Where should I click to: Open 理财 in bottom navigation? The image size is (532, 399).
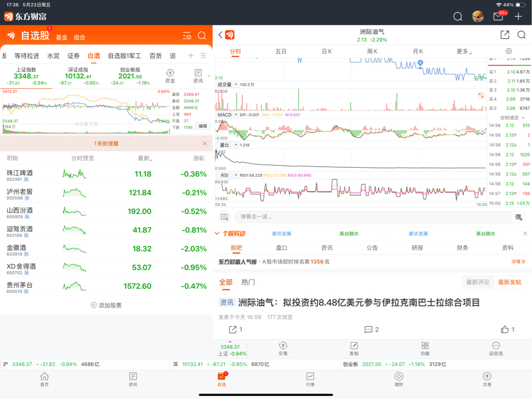pyautogui.click(x=399, y=379)
